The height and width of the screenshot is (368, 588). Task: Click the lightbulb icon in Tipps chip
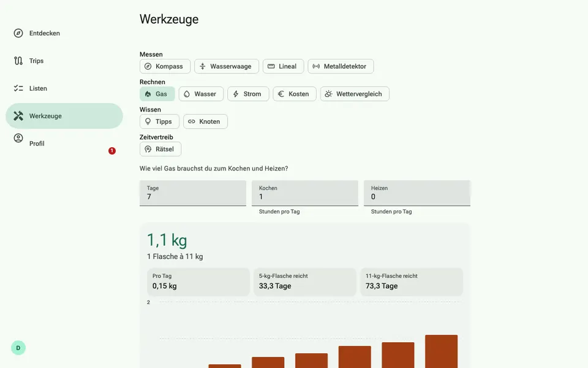148,121
